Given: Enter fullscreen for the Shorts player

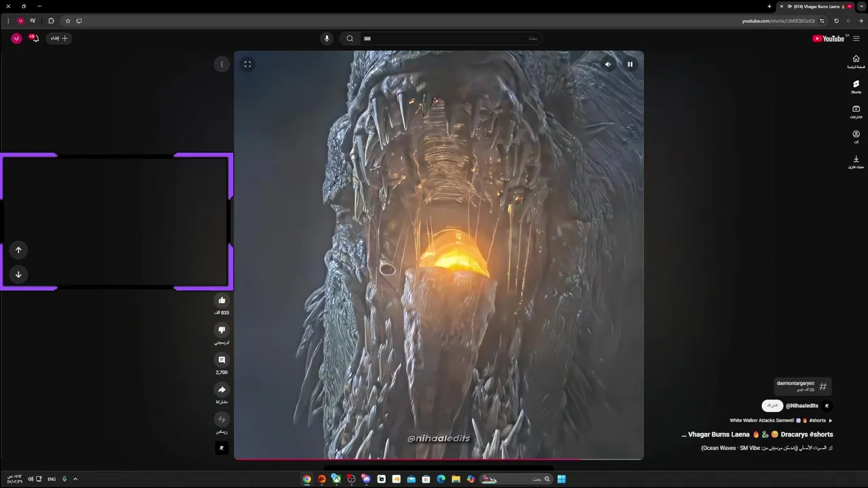Looking at the screenshot, I should click(x=248, y=64).
